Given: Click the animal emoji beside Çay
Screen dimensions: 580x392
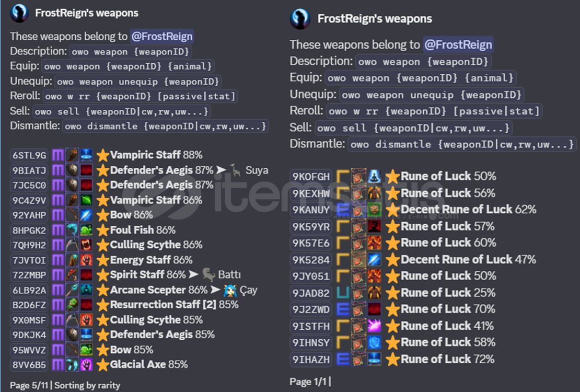Looking at the screenshot, I should 230,290.
